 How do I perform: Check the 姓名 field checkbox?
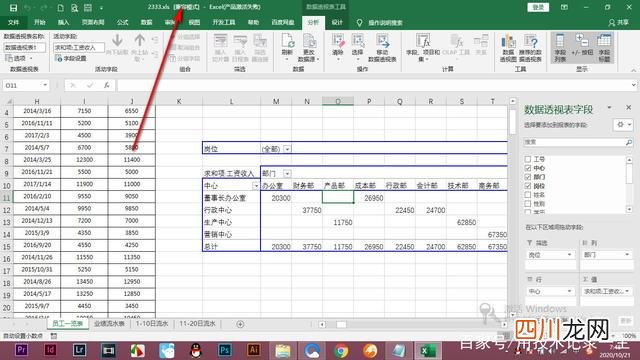(x=528, y=195)
